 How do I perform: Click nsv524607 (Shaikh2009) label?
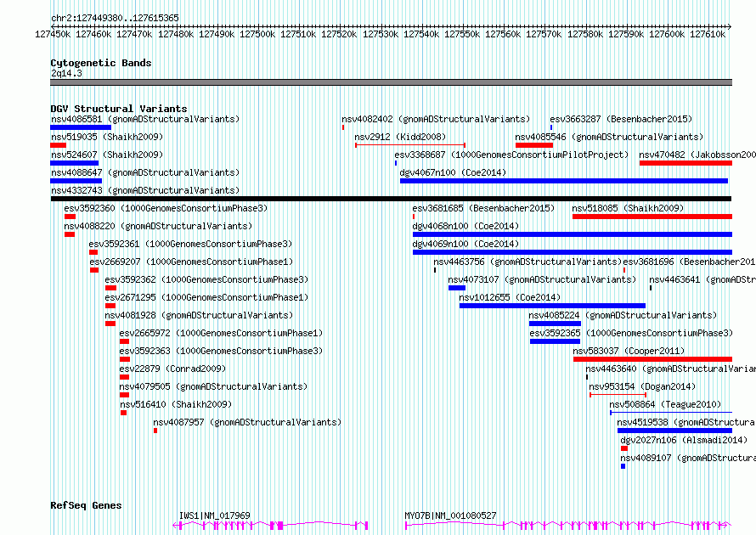(107, 155)
